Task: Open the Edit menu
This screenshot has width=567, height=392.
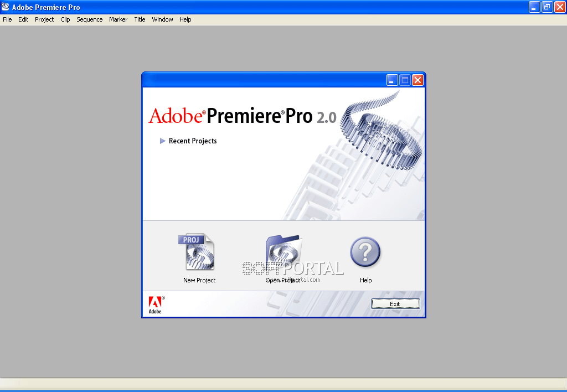Action: (23, 19)
